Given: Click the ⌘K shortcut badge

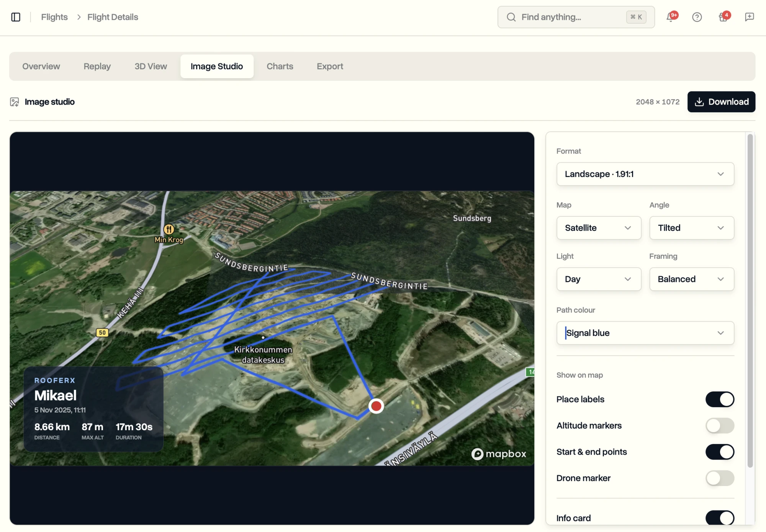Looking at the screenshot, I should point(636,17).
